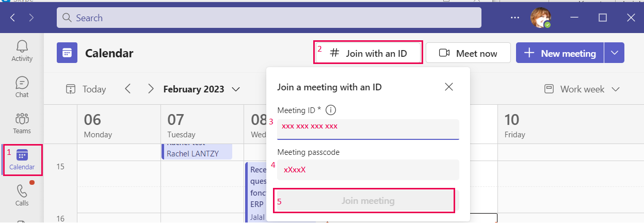Go to Teams section
Image resolution: width=644 pixels, height=223 pixels.
coord(22,123)
